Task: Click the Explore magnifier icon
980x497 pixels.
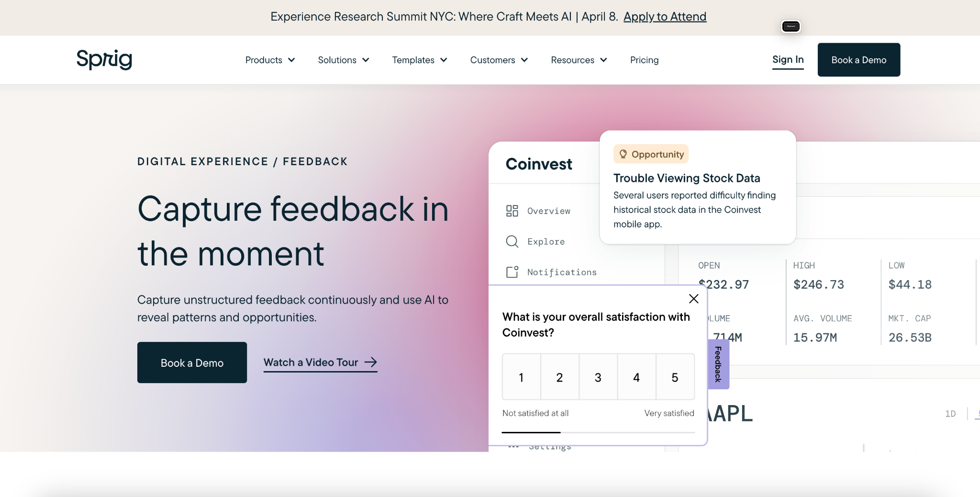Action: (x=512, y=241)
